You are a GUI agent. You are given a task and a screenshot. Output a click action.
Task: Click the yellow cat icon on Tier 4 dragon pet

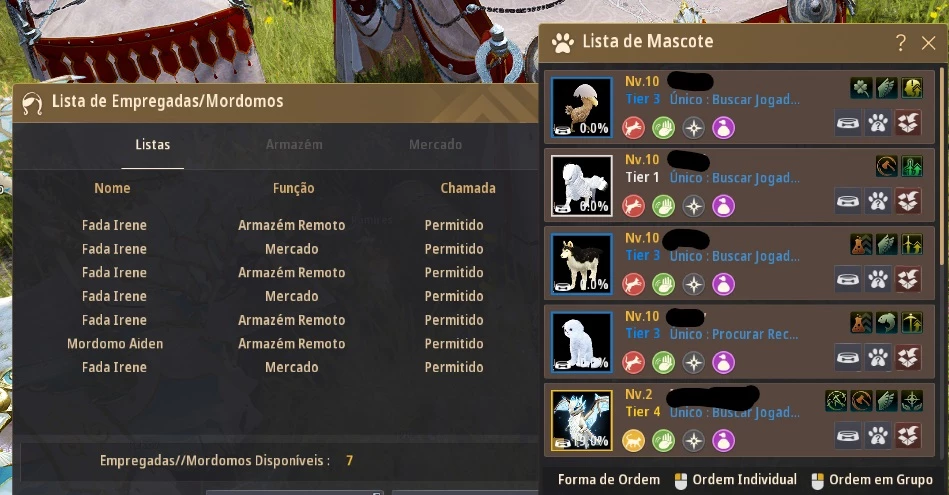coord(634,440)
